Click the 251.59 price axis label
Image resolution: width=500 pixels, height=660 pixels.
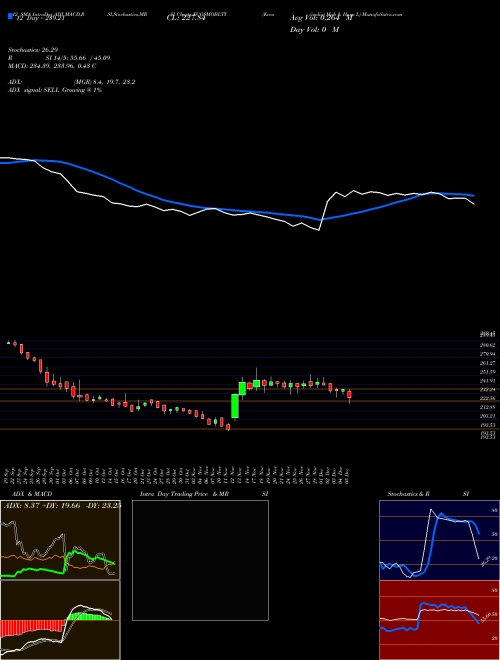click(x=488, y=372)
